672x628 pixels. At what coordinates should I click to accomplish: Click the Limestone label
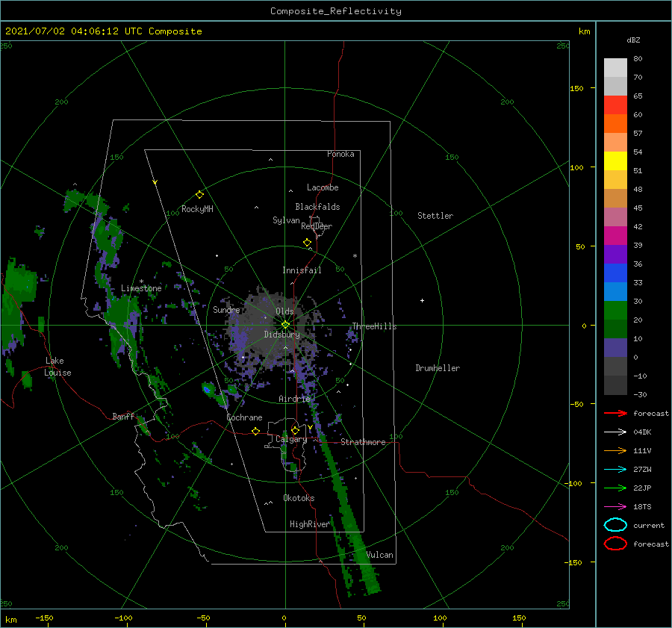click(141, 288)
